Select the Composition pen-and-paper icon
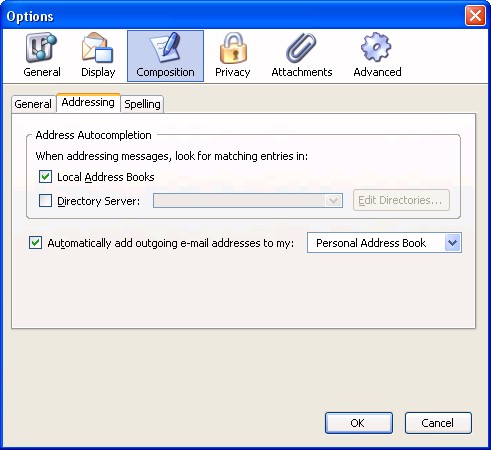This screenshot has height=450, width=491. (165, 47)
